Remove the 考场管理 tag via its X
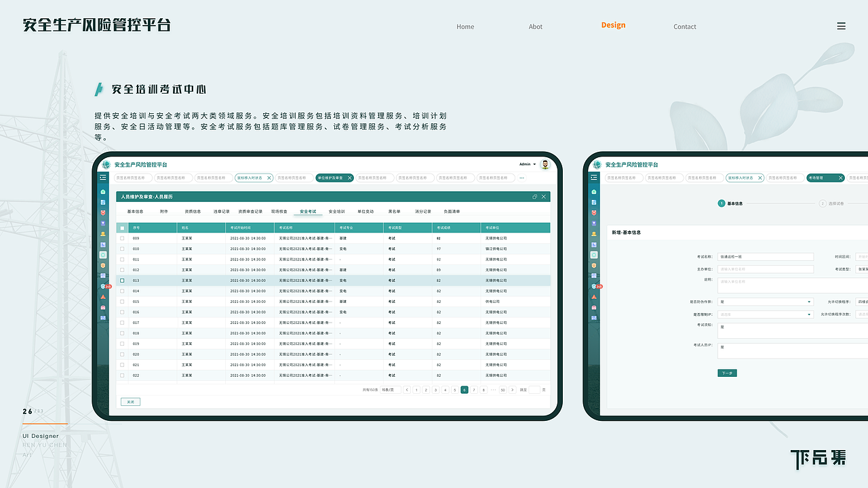Viewport: 868px width, 488px height. click(x=840, y=178)
